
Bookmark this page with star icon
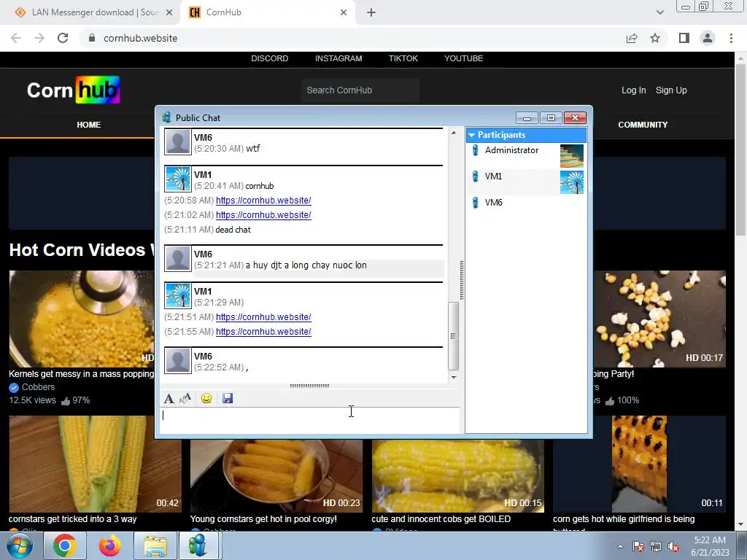pos(655,38)
